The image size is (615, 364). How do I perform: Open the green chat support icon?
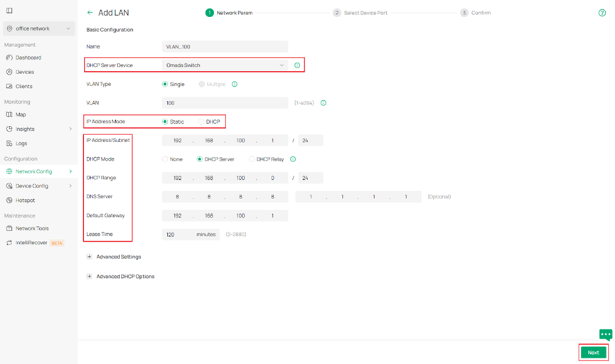click(x=605, y=334)
